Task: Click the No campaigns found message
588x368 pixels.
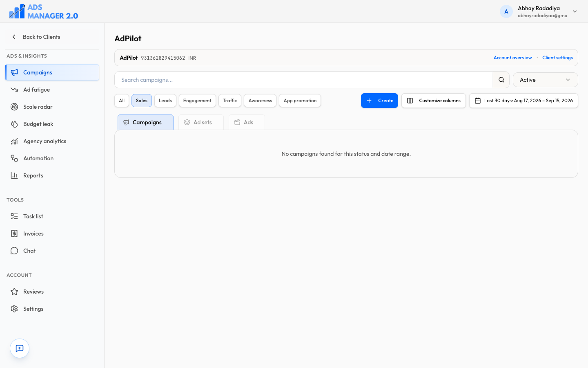Action: [x=346, y=154]
